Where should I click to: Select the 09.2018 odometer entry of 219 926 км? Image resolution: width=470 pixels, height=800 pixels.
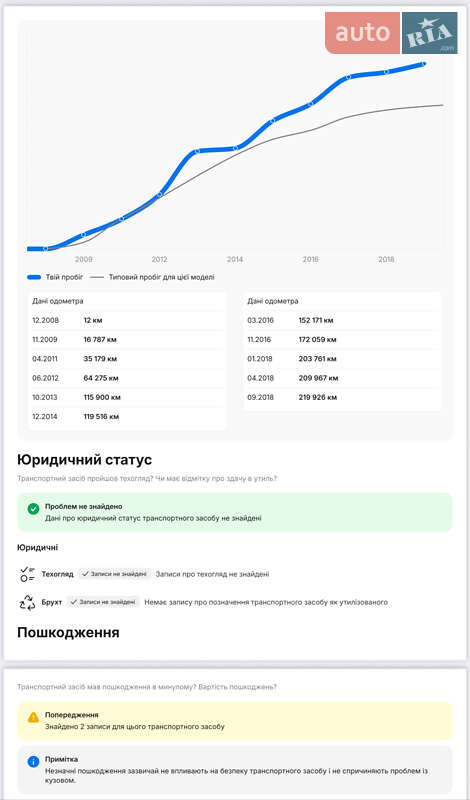coord(342,397)
